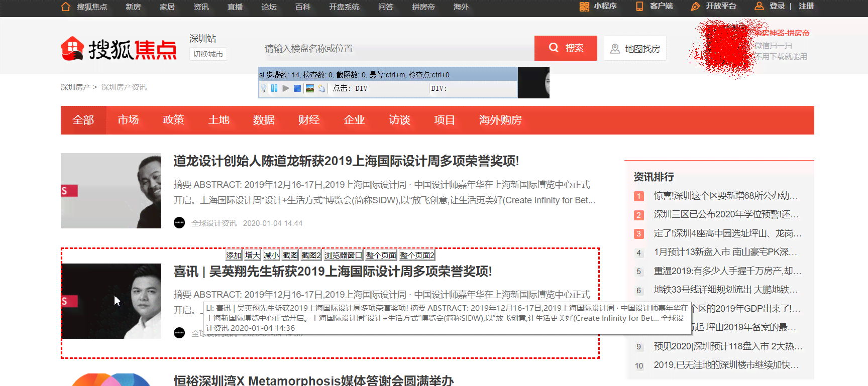Image resolution: width=868 pixels, height=386 pixels.
Task: Click the 整个页面 overlay button
Action: click(x=381, y=255)
